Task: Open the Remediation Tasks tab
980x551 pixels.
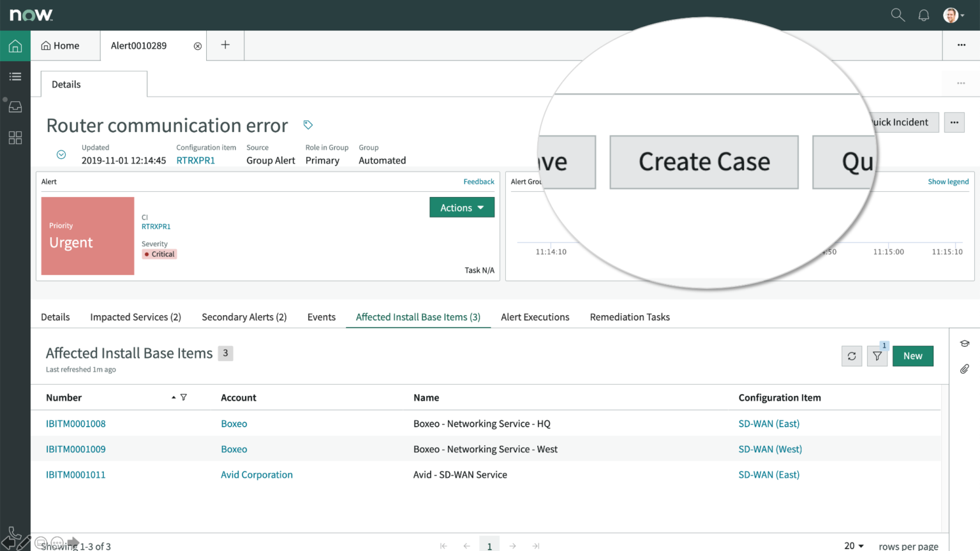Action: pyautogui.click(x=629, y=317)
